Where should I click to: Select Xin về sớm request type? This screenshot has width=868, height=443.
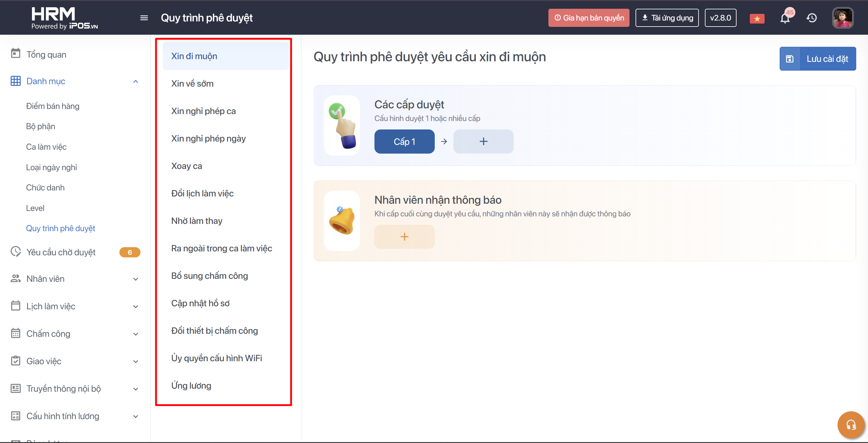click(192, 83)
